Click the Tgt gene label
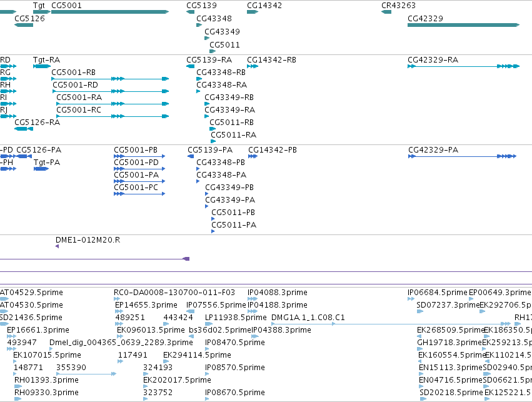532x402 pixels. 39,6
